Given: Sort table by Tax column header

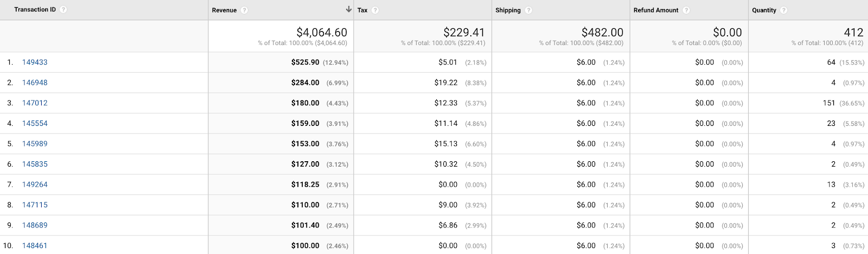Looking at the screenshot, I should pos(362,10).
